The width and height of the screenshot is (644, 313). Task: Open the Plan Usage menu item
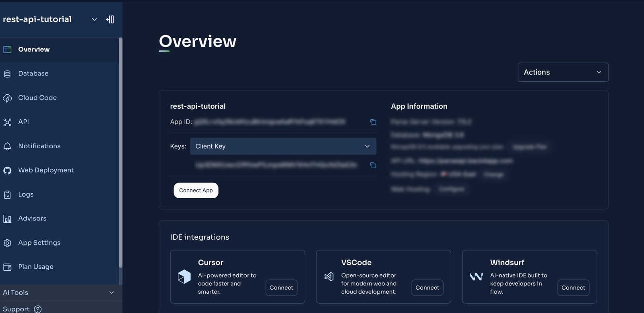point(60,267)
